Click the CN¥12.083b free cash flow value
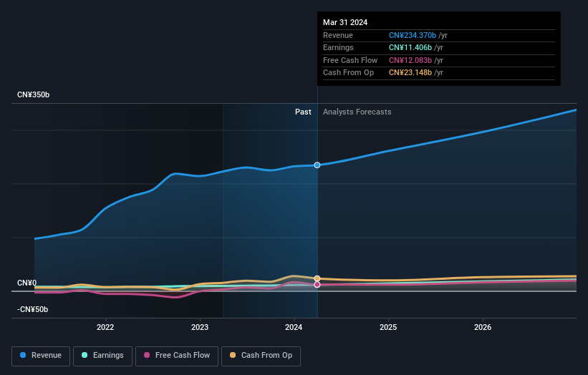 (410, 60)
